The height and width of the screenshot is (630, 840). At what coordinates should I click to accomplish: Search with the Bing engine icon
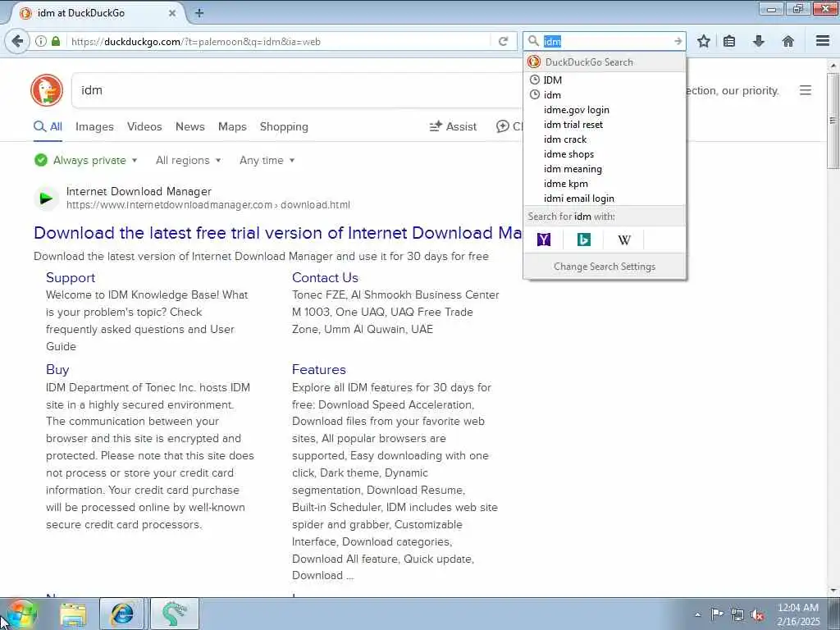(584, 240)
